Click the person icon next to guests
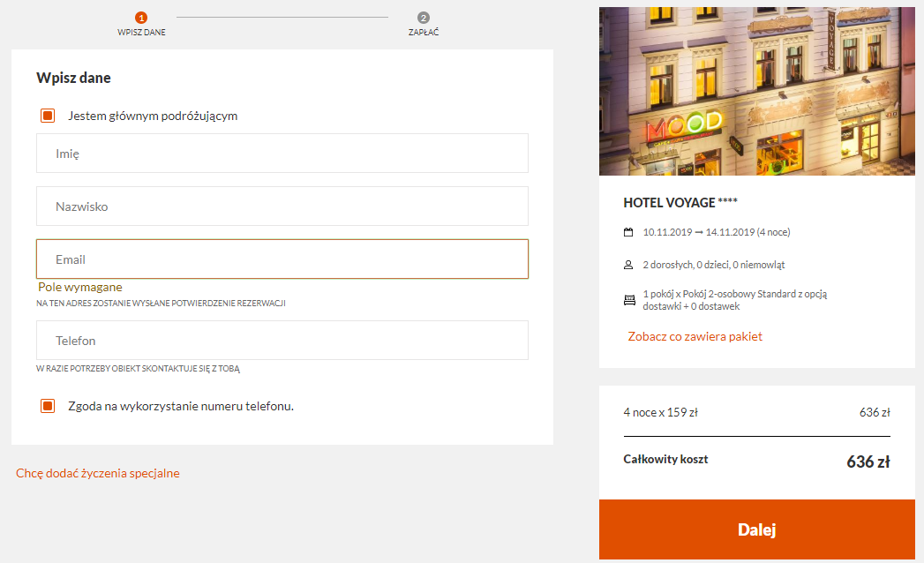Viewport: 924px width, 563px height. 628,265
